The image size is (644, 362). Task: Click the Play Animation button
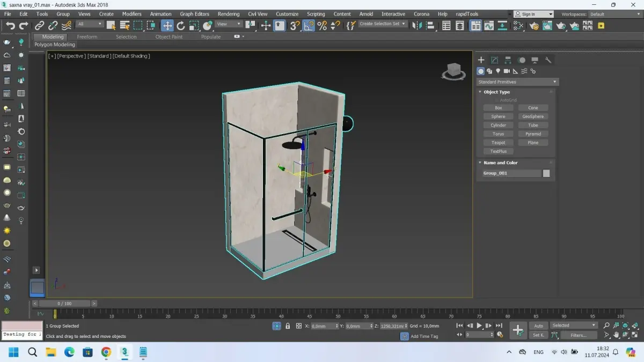point(479,326)
